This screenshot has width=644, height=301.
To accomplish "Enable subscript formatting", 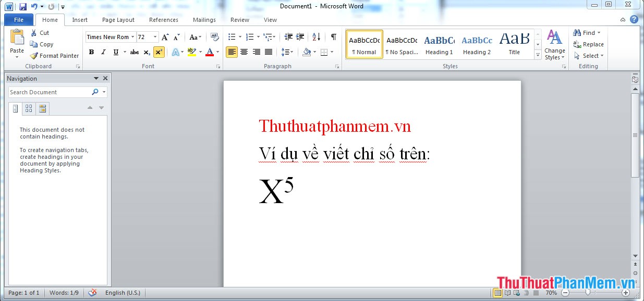I will click(x=147, y=52).
